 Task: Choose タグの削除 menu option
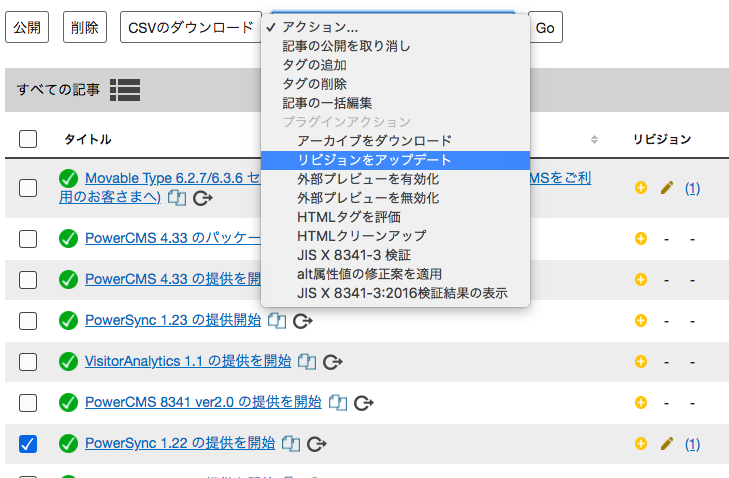click(x=395, y=84)
